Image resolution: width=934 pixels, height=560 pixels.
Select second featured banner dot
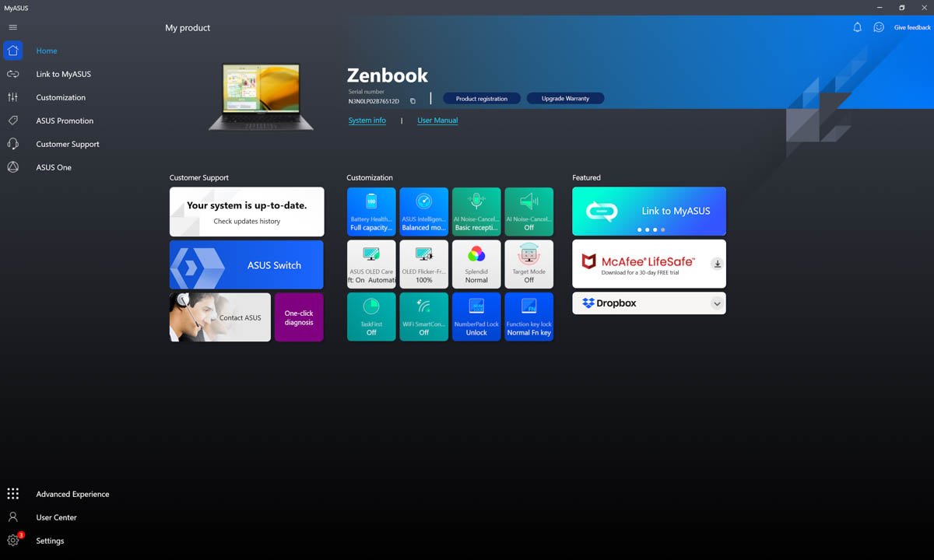coord(647,230)
